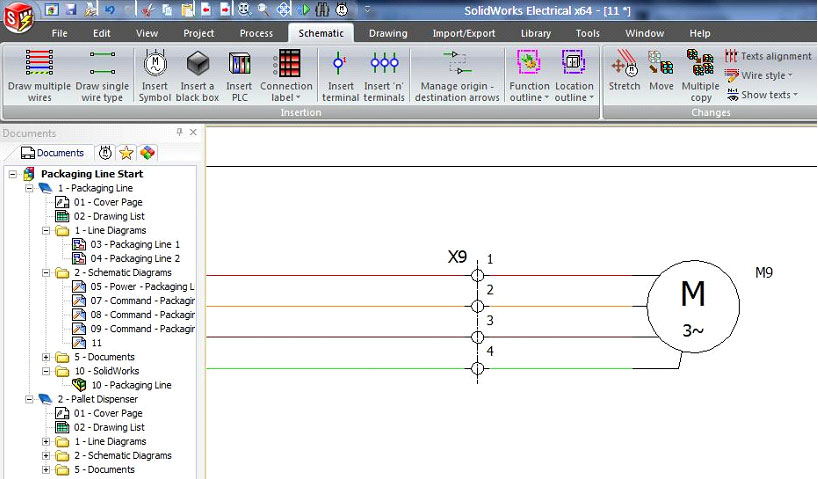818x479 pixels.
Task: Collapse the 2 - Schematic Diagrams folder under Packaging Line
Action: point(46,272)
